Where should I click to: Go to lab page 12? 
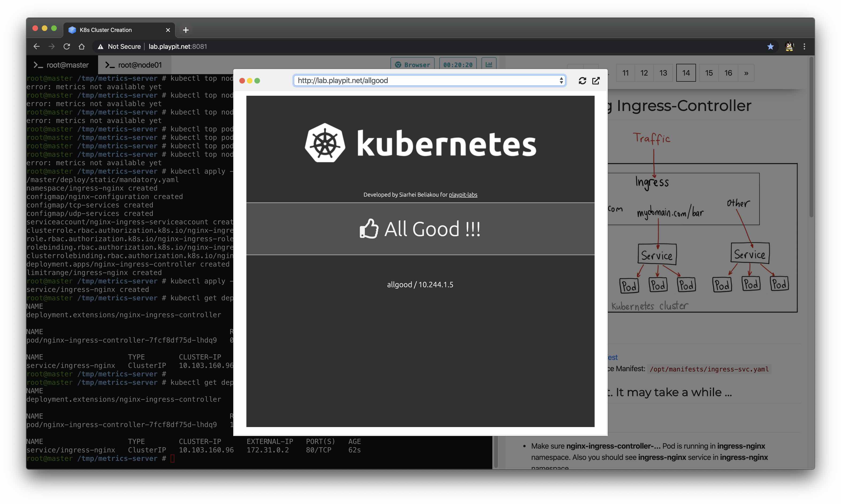644,73
